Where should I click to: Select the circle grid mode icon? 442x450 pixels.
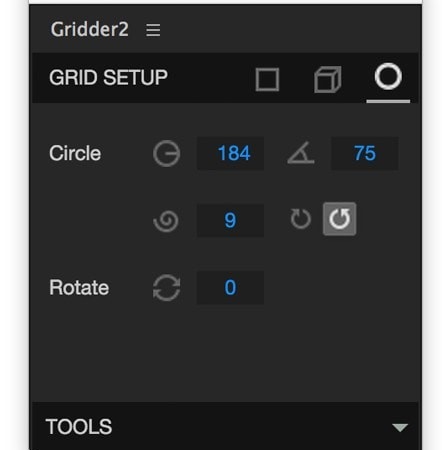(x=388, y=77)
